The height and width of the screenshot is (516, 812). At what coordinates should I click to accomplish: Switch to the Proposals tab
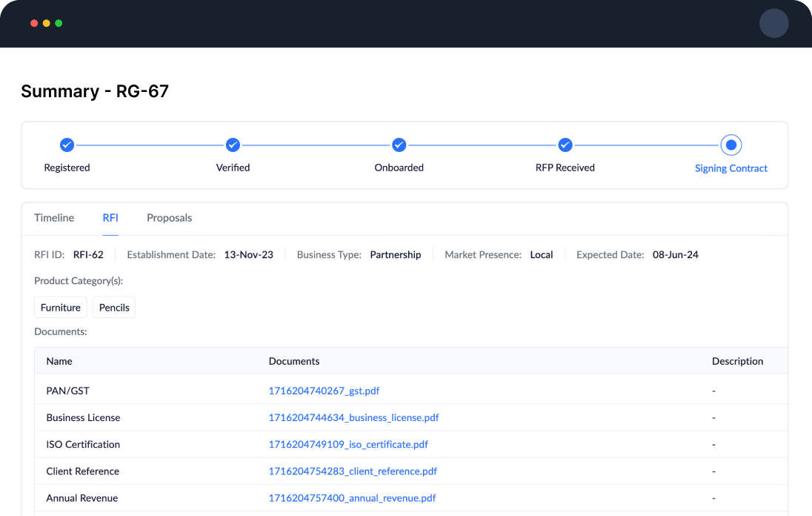[169, 218]
